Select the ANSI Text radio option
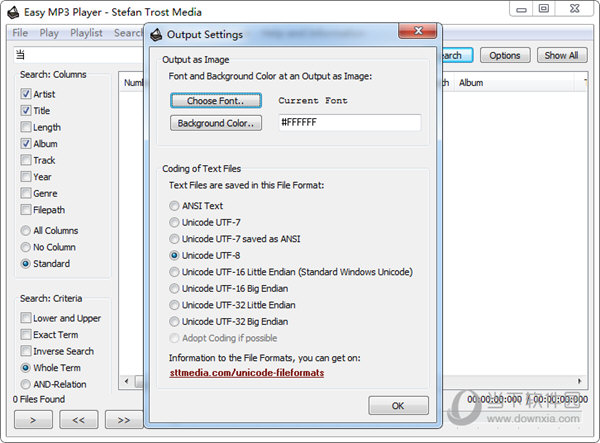Image resolution: width=600 pixels, height=443 pixels. pos(196,206)
